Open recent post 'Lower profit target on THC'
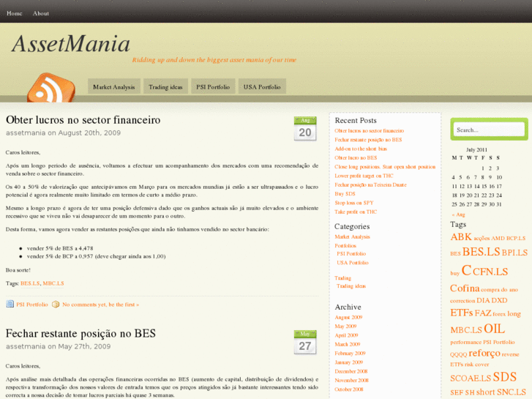This screenshot has width=532, height=399. [x=364, y=176]
